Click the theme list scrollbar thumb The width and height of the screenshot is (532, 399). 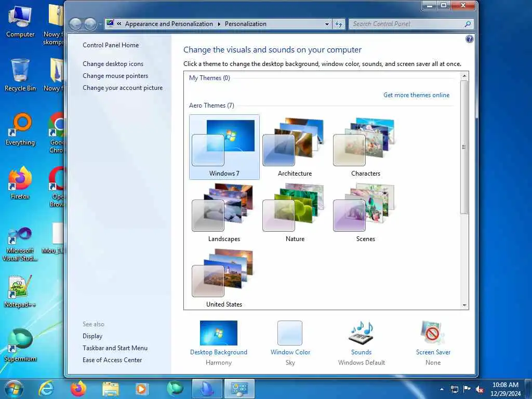pyautogui.click(x=464, y=147)
